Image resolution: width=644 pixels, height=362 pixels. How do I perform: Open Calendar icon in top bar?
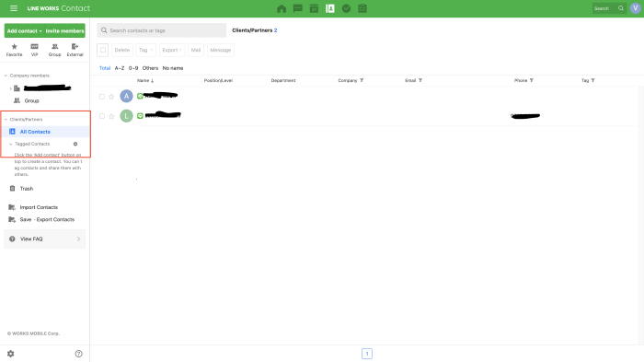314,8
